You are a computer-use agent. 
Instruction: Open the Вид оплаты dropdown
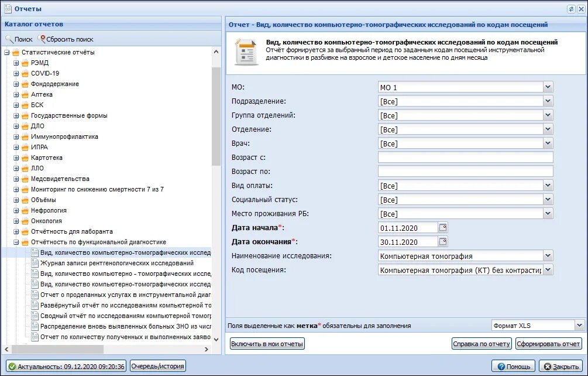pyautogui.click(x=548, y=186)
